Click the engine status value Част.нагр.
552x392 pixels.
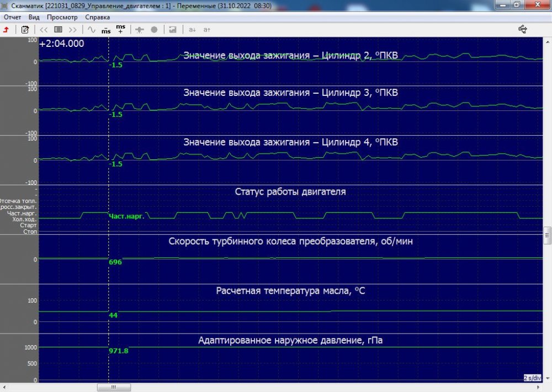126,217
